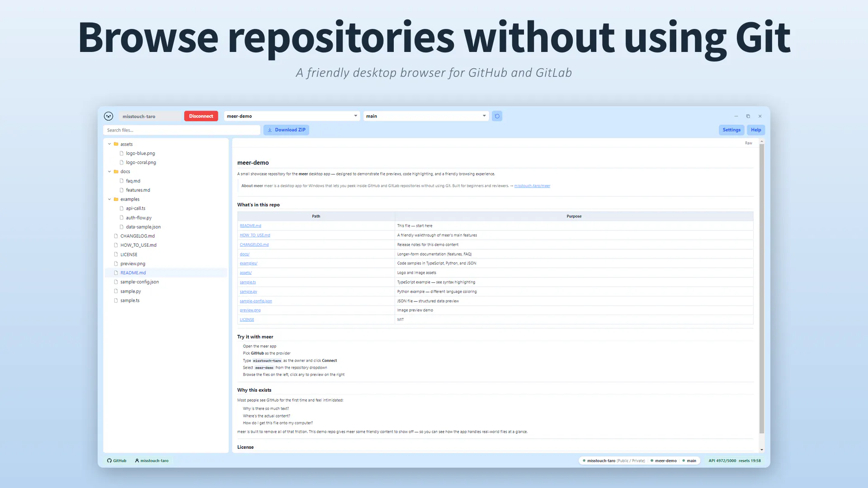This screenshot has height=488, width=868.
Task: Click the Download ZIP button
Action: coord(286,130)
